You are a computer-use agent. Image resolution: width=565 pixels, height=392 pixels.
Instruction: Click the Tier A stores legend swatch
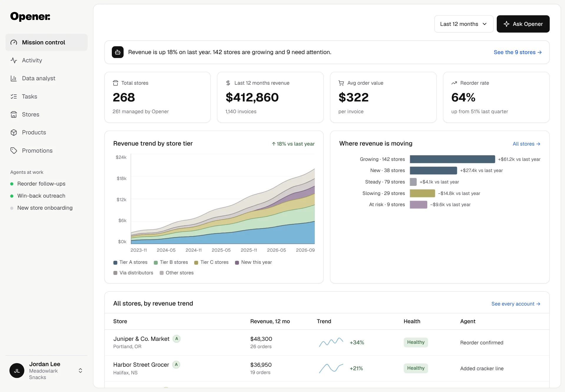tap(115, 262)
